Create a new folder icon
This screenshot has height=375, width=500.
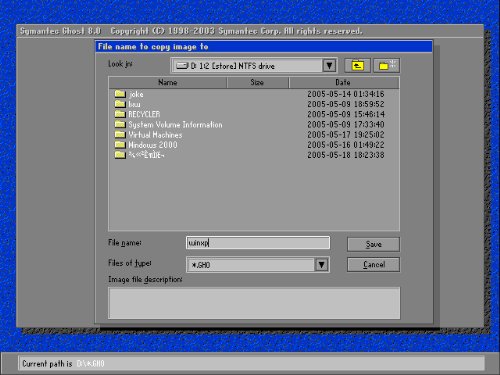click(386, 65)
